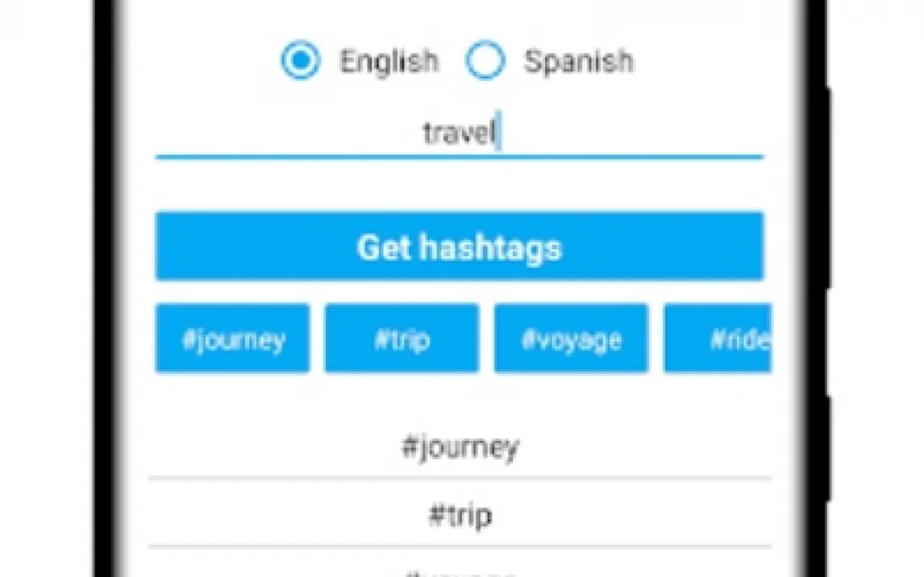Screen dimensions: 924x577
Task: Tap the #trip hashtag chip
Action: tap(402, 339)
